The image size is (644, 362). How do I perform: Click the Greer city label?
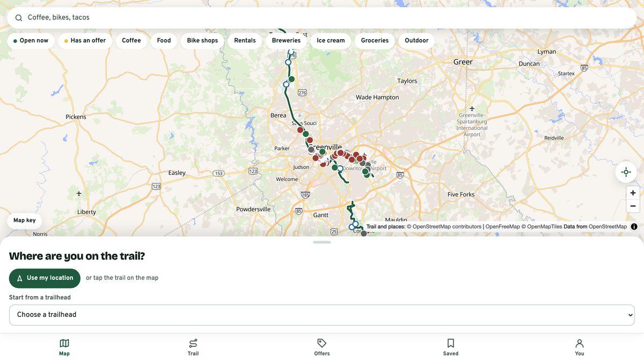coord(463,62)
